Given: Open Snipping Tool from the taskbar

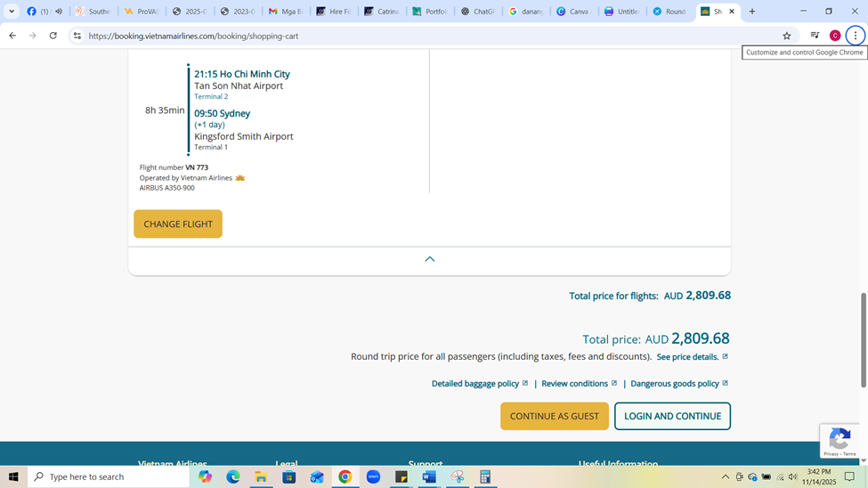Looking at the screenshot, I should pos(458,476).
